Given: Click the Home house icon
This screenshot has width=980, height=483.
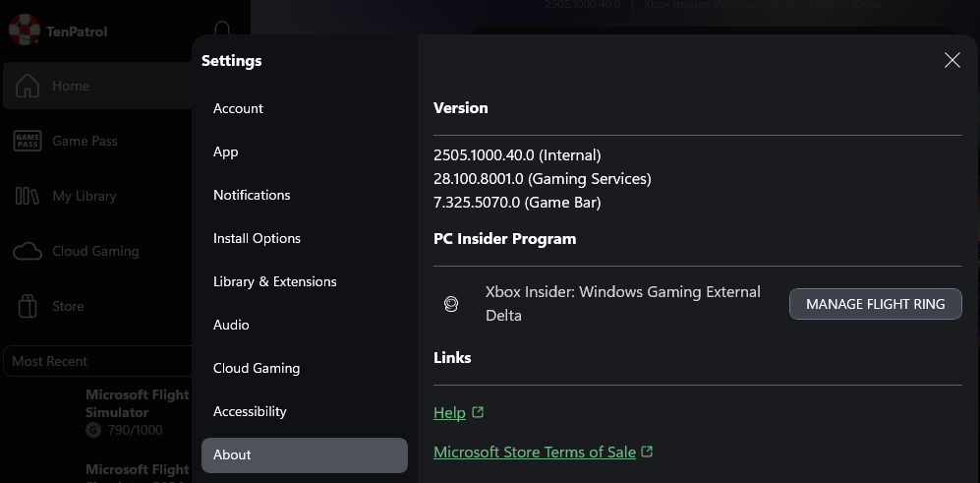Looking at the screenshot, I should pyautogui.click(x=28, y=86).
